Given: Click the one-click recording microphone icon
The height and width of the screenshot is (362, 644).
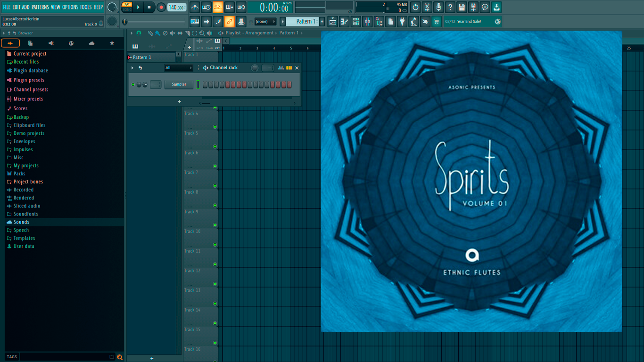Looking at the screenshot, I should [438, 7].
